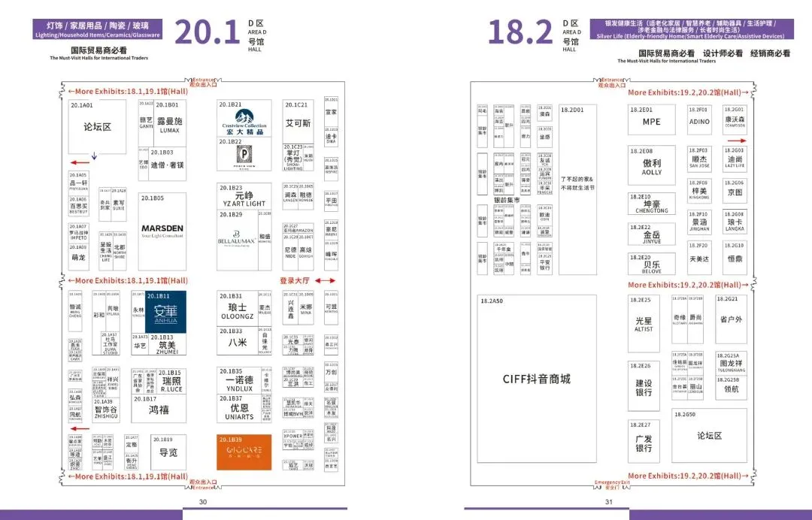812x520 pixels.
Task: Click the 论坛区 booth 18.2G50 in hall 18.2
Action: [709, 436]
